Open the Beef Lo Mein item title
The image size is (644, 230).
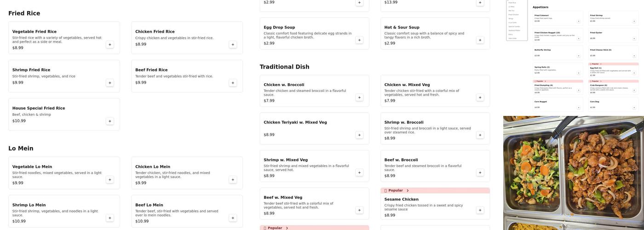point(149,205)
